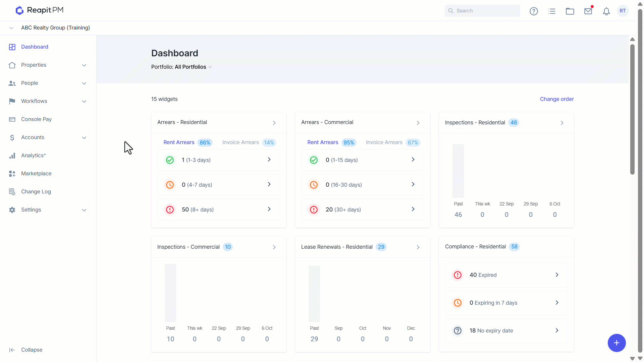Open the Marketplace sidebar icon
This screenshot has width=644, height=362.
(x=12, y=174)
